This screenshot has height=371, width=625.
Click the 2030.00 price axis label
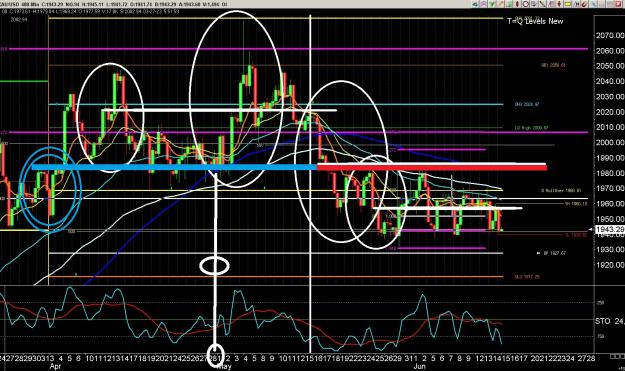[610, 97]
